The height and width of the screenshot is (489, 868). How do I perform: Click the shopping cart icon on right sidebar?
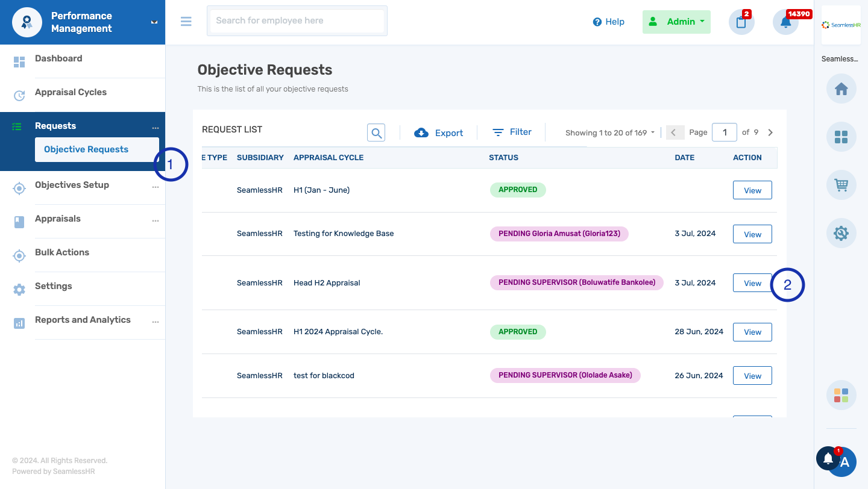click(841, 185)
